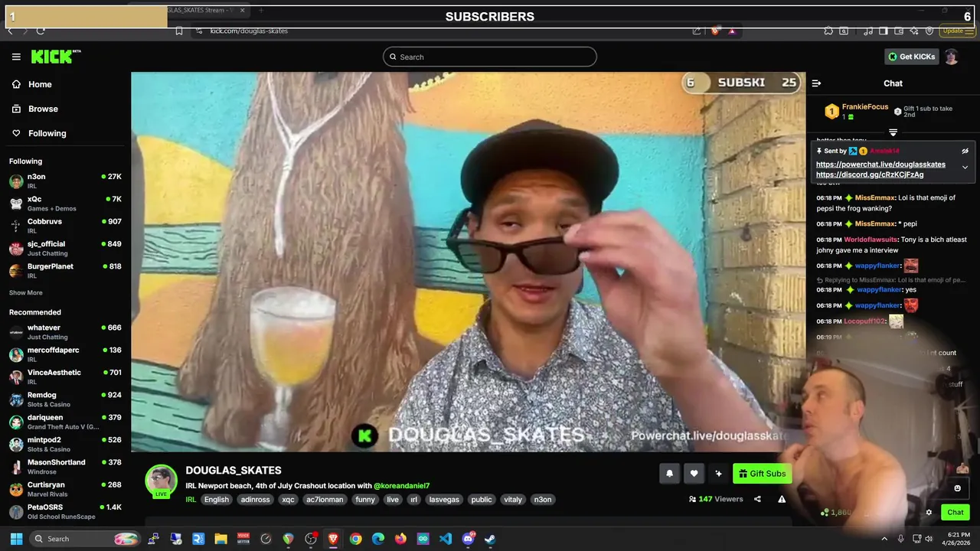Toggle stream notification bell
Viewport: 980px width, 551px height.
669,474
